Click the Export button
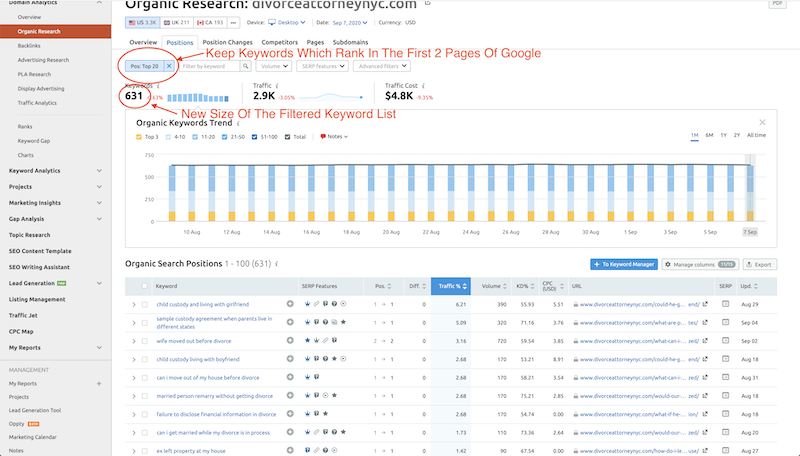Image resolution: width=800 pixels, height=456 pixels. [x=759, y=264]
